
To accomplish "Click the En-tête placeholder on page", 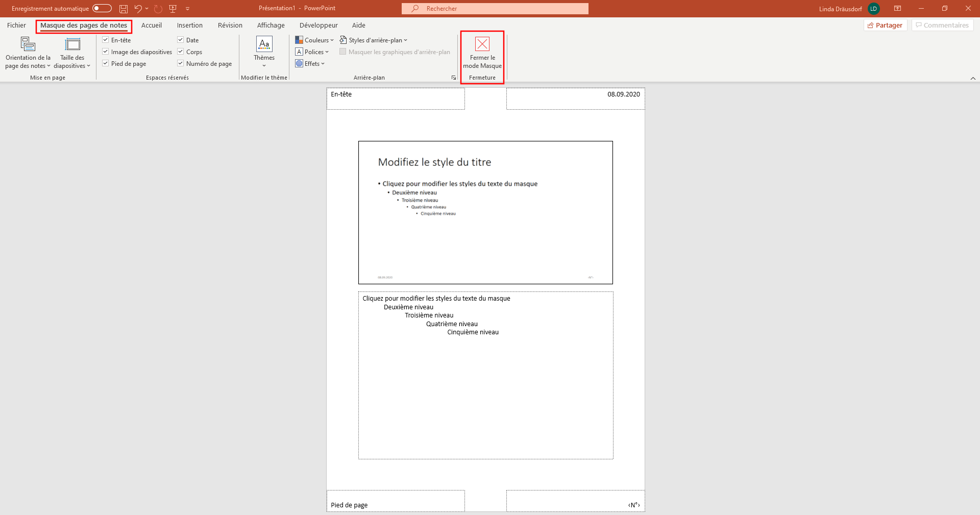I will tap(396, 99).
